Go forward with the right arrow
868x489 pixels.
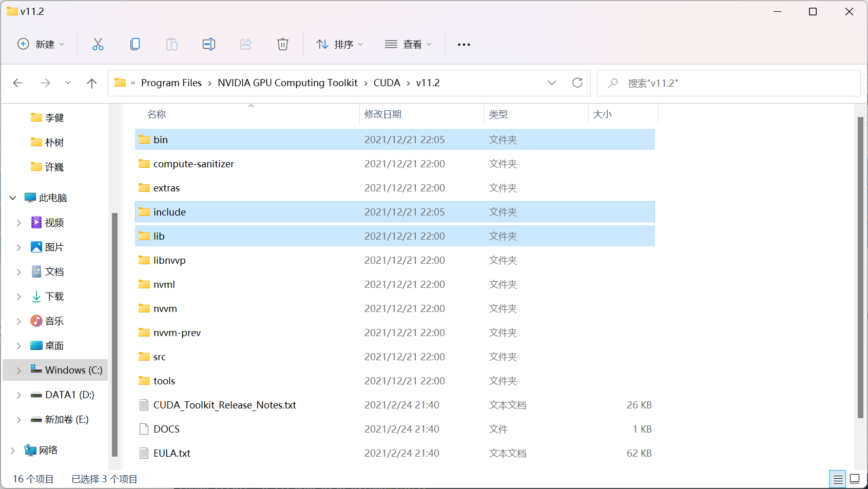pyautogui.click(x=45, y=83)
